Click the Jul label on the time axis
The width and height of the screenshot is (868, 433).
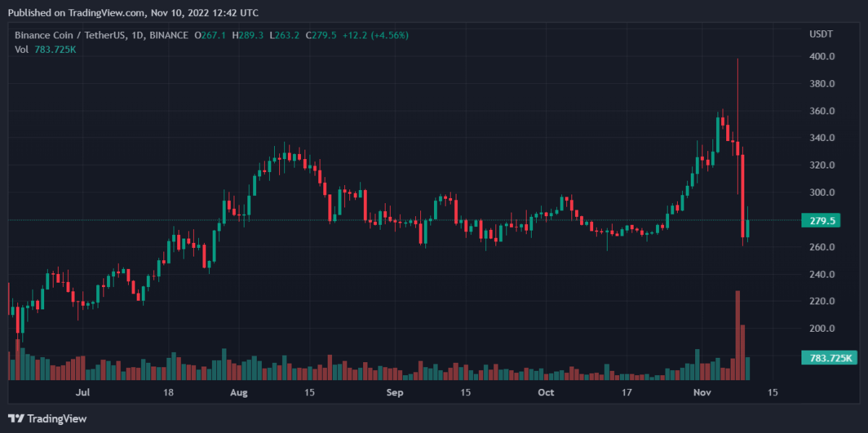coord(82,393)
